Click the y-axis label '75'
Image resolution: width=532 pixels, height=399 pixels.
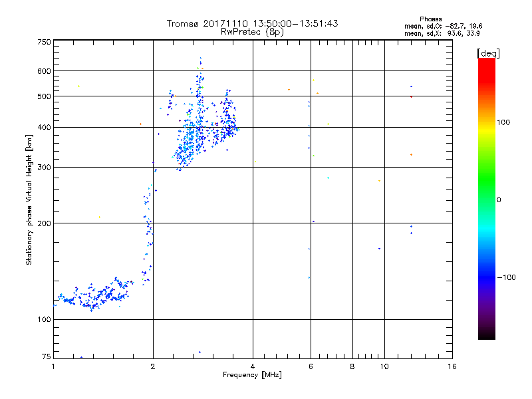(47, 356)
